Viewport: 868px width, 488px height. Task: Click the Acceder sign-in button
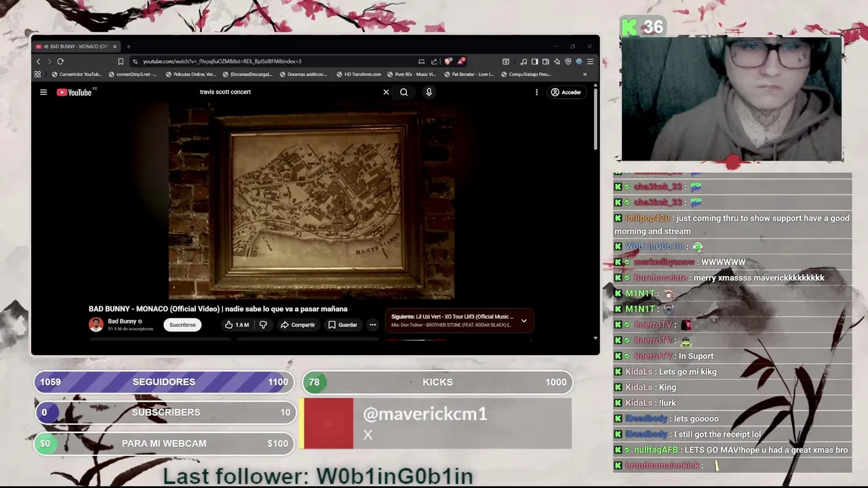[566, 92]
